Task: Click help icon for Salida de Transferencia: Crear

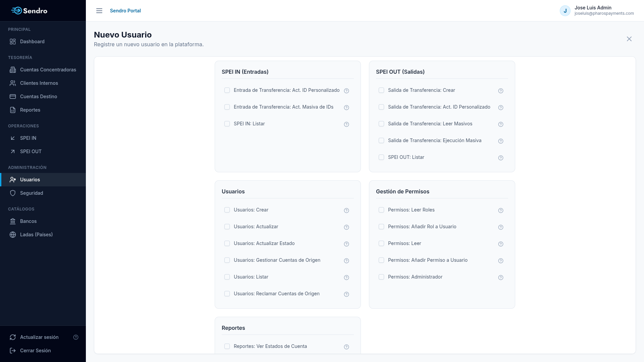Action: [501, 91]
